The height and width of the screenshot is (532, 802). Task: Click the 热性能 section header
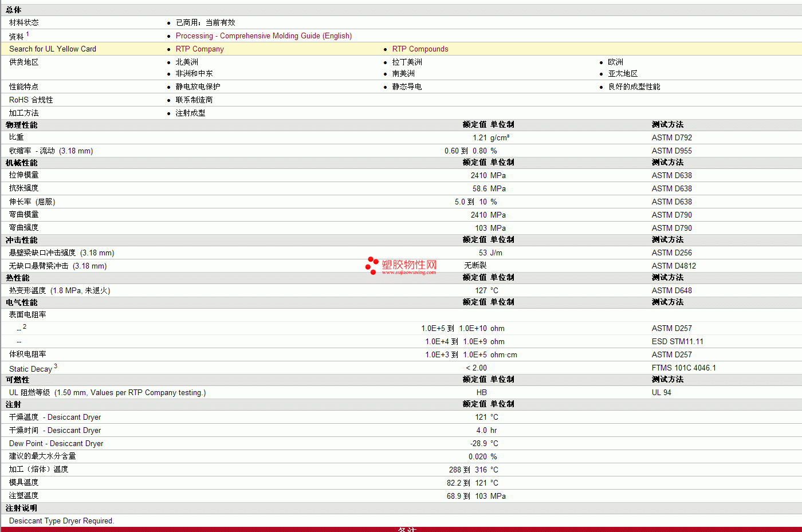tap(18, 278)
